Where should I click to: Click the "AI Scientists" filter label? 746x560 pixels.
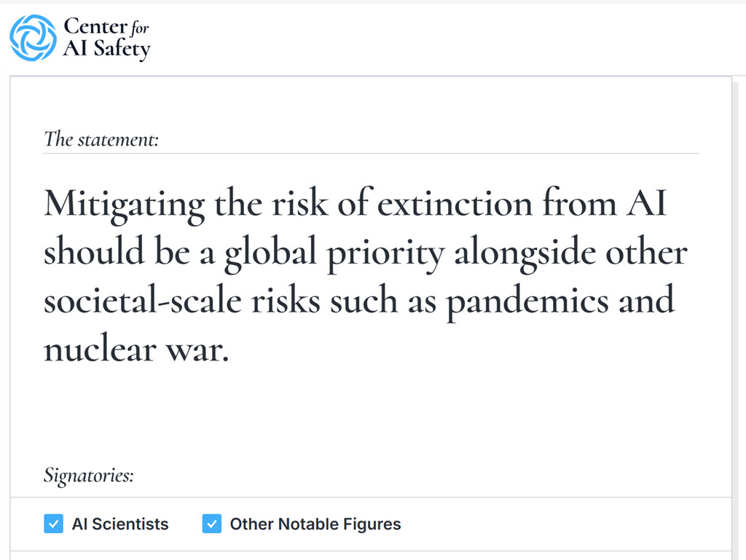tap(119, 524)
